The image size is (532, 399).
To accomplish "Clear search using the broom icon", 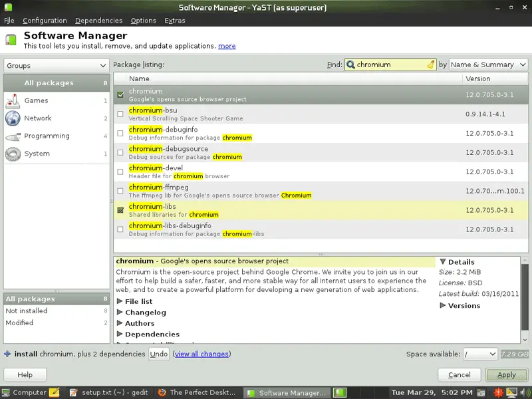I will (430, 65).
